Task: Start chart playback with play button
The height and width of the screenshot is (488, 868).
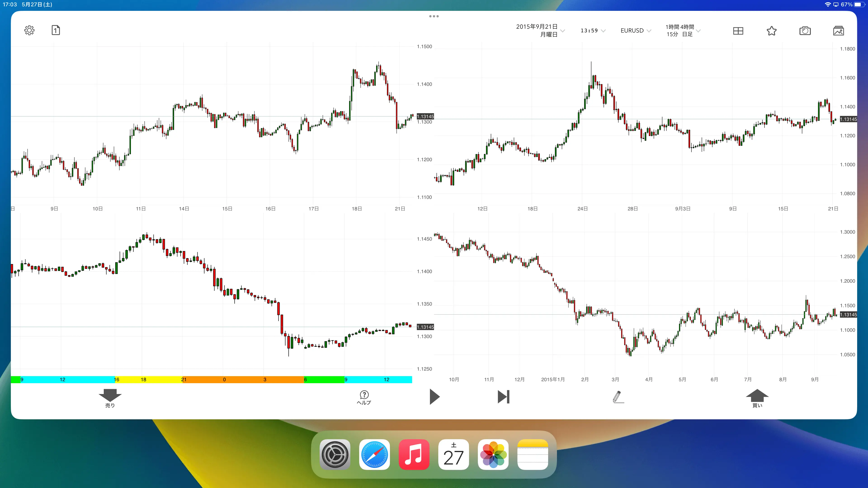Action: [435, 396]
